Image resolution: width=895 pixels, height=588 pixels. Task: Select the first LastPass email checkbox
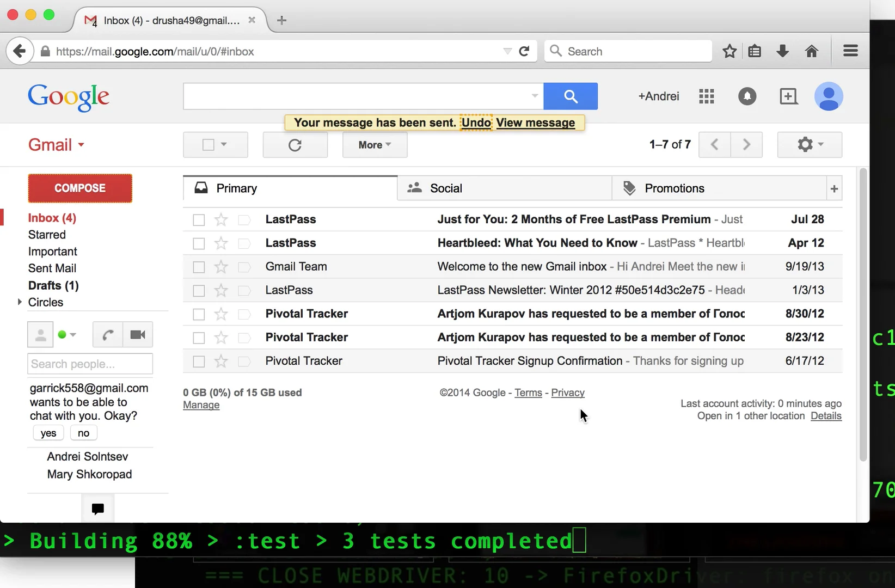(199, 220)
